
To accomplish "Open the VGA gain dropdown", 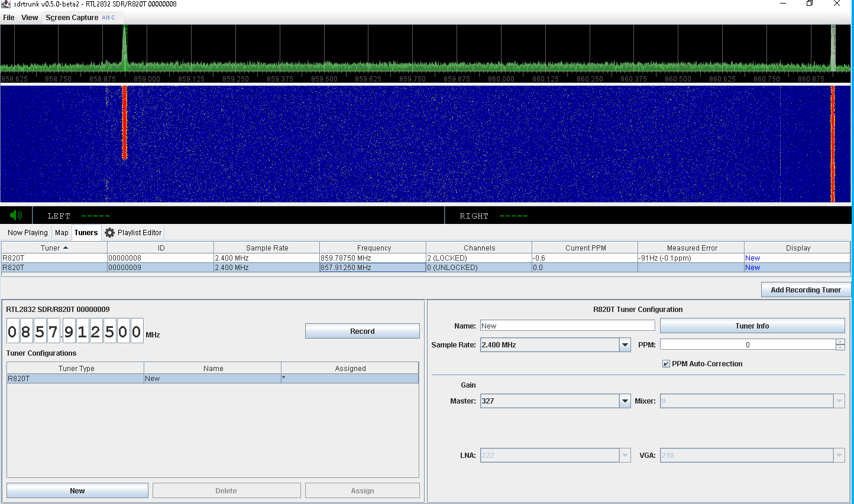I will coord(839,455).
